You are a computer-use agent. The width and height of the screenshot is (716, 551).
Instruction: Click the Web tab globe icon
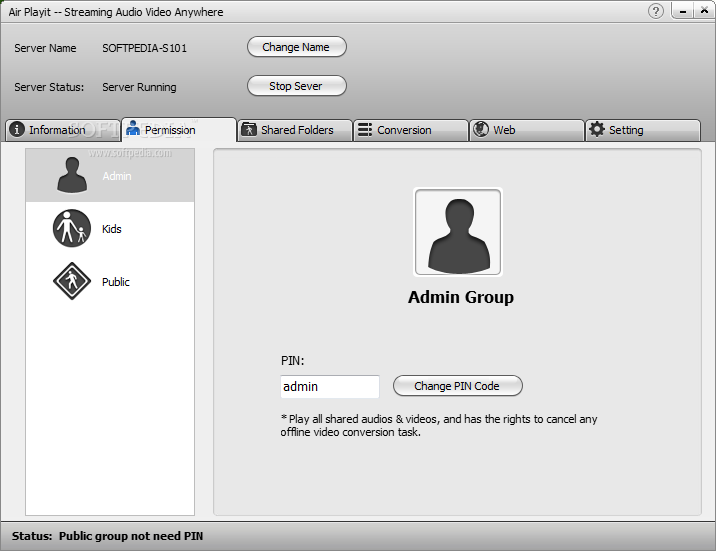coord(480,129)
